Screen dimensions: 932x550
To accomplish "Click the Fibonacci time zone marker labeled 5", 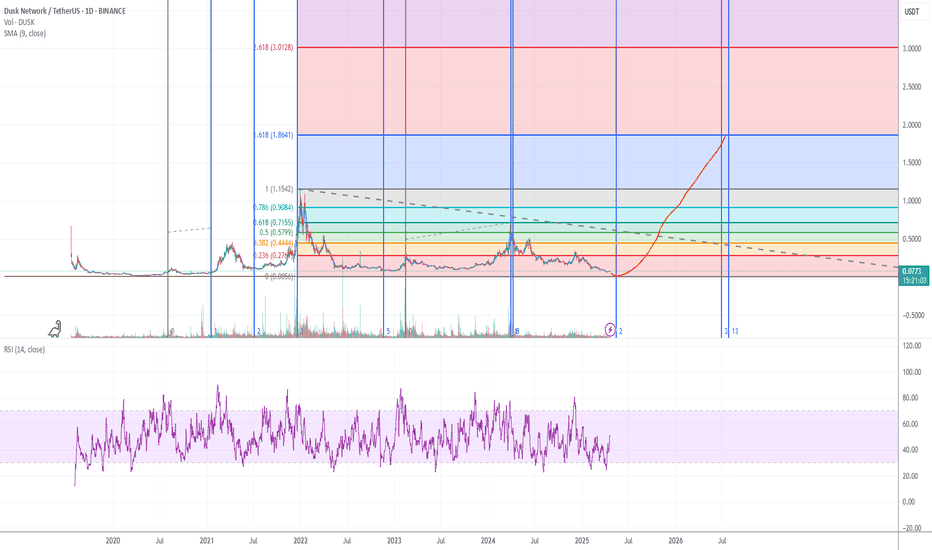I will 388,331.
